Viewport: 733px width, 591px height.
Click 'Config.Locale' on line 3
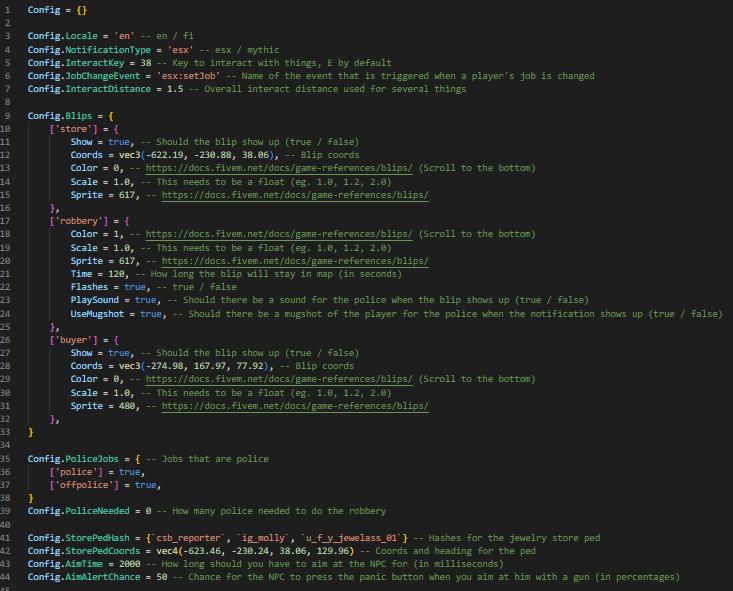tap(63, 36)
